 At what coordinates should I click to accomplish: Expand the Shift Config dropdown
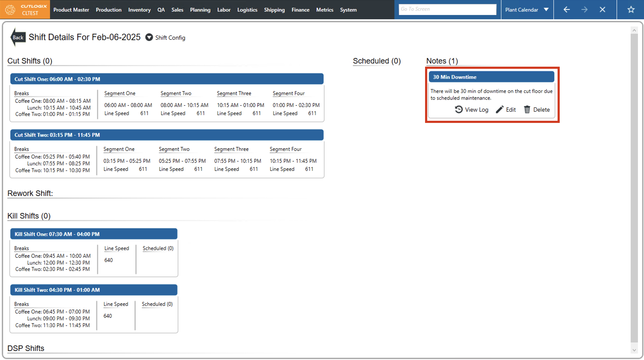tap(149, 37)
